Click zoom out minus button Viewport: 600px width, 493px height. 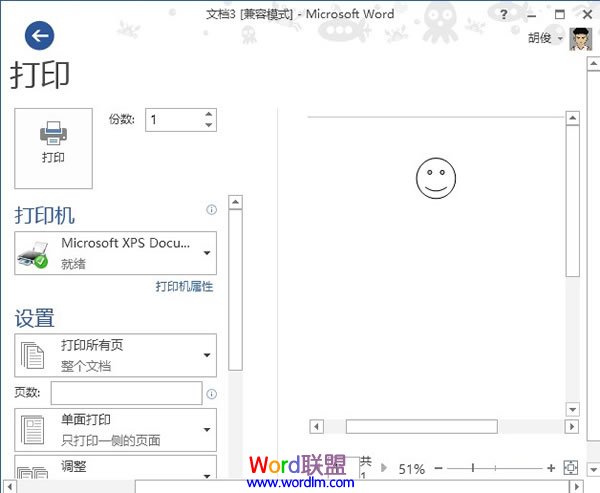pyautogui.click(x=437, y=468)
